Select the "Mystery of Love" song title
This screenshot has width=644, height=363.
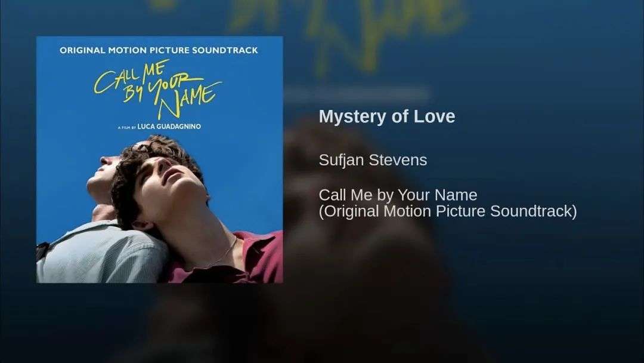(x=387, y=117)
